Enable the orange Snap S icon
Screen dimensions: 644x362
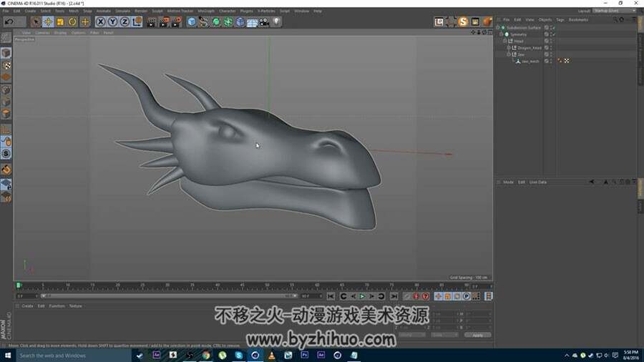pyautogui.click(x=6, y=154)
